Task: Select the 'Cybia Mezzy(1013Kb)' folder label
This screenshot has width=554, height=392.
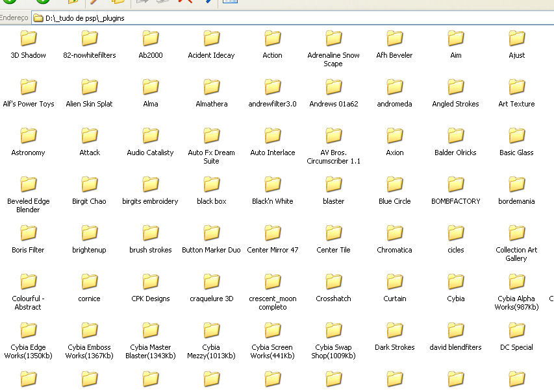Action: click(x=212, y=352)
